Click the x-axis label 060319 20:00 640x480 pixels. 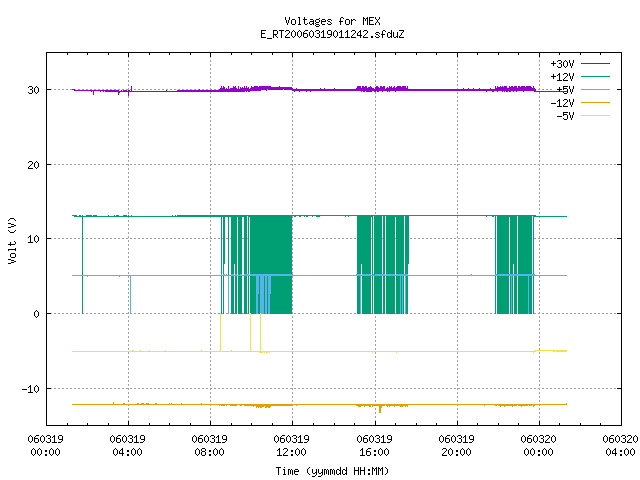tap(456, 446)
